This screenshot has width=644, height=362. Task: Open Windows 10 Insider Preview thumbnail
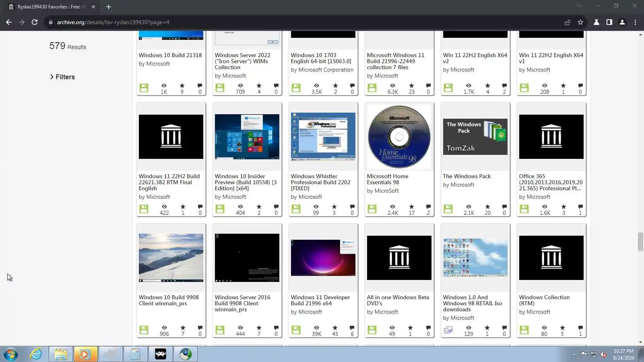pos(247,137)
